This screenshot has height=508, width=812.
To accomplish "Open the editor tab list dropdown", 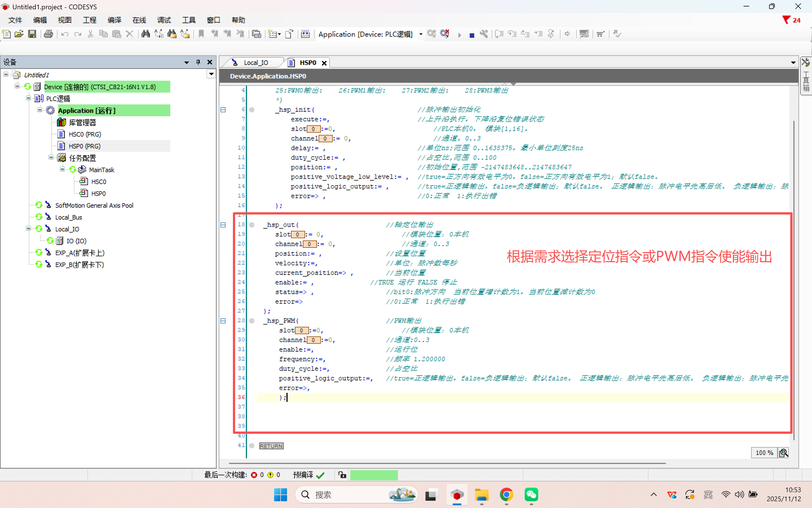I will point(793,63).
